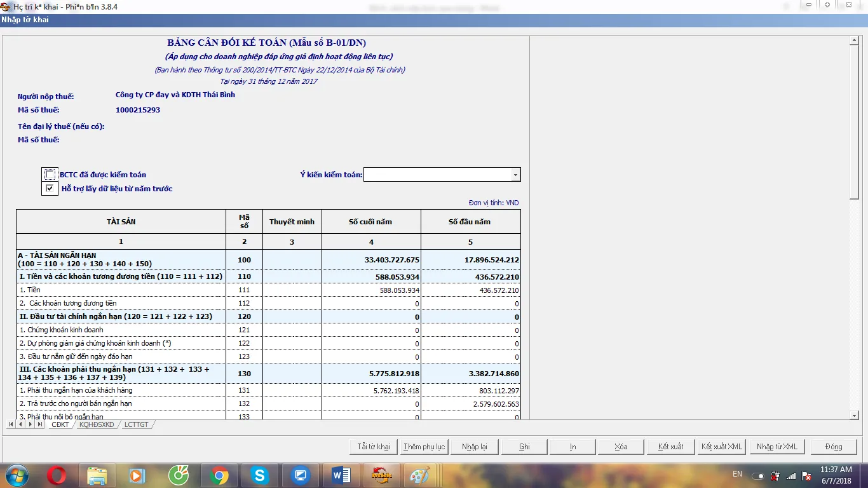Screen dimensions: 868x488
Task: Open Windows Explorer from taskbar
Action: click(97, 475)
